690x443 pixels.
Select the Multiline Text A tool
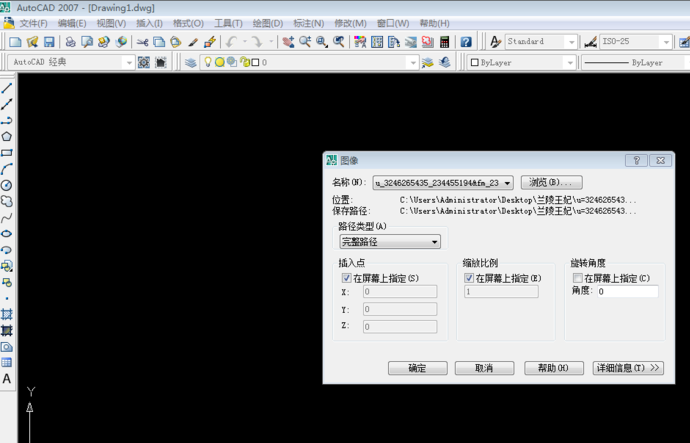pos(7,379)
